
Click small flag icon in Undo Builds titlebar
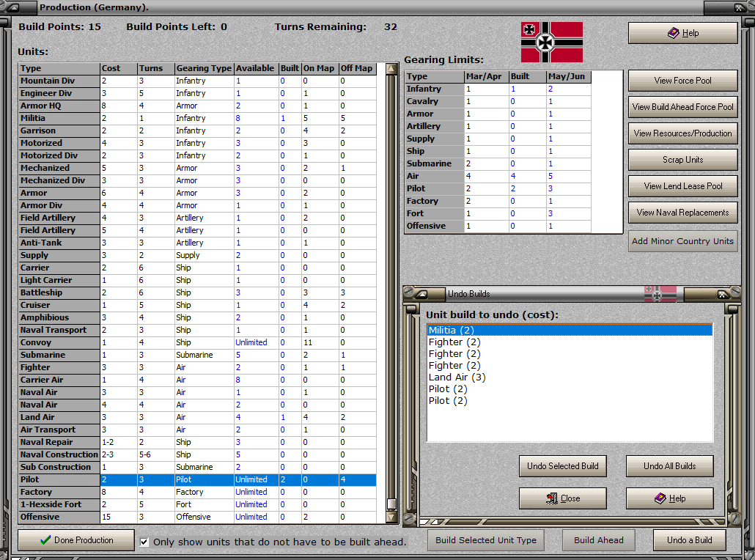[660, 293]
